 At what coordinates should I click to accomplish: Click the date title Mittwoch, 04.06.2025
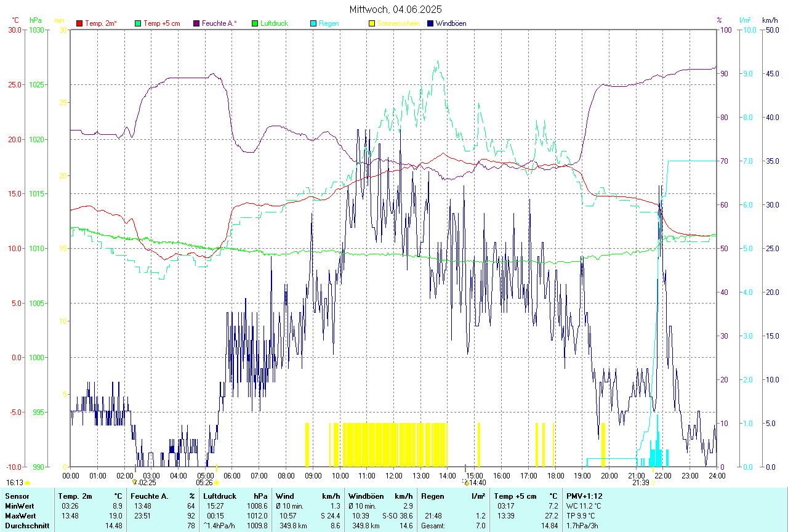click(395, 9)
